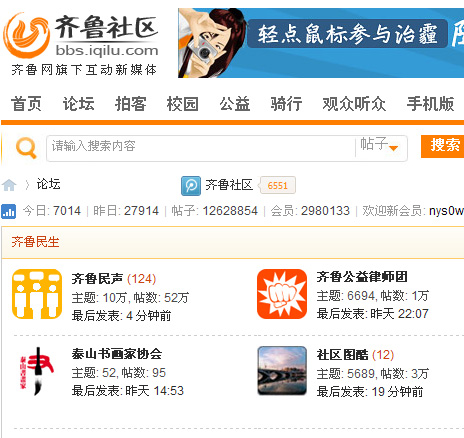
Task: Click the 齐鲁民生 section heading
Action: pos(35,242)
